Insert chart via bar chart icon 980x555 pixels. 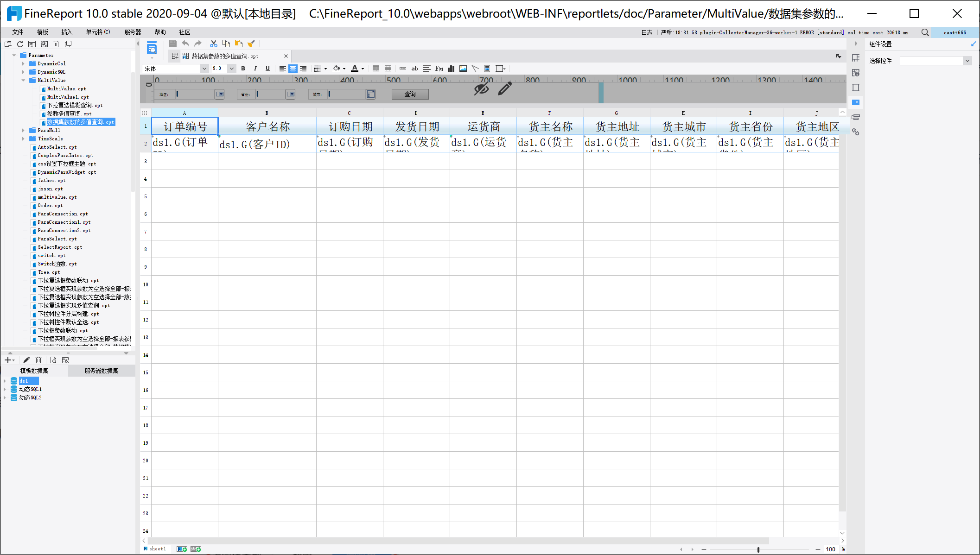(451, 69)
